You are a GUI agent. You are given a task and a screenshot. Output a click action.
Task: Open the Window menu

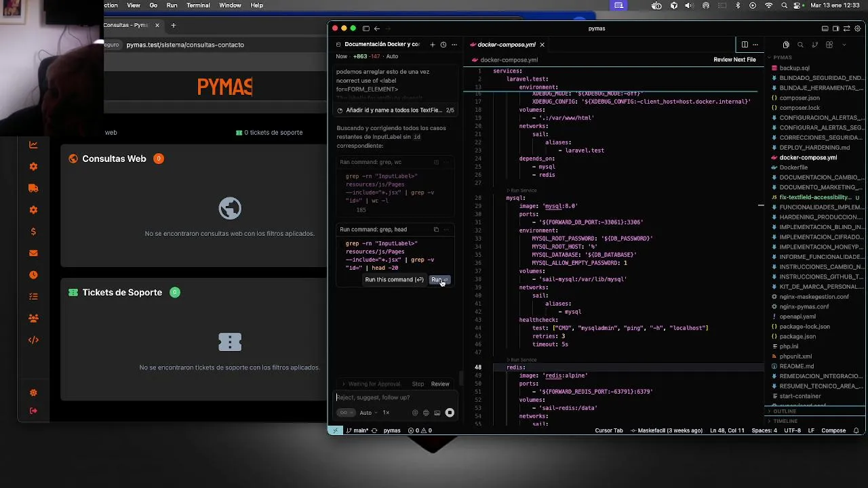(230, 5)
